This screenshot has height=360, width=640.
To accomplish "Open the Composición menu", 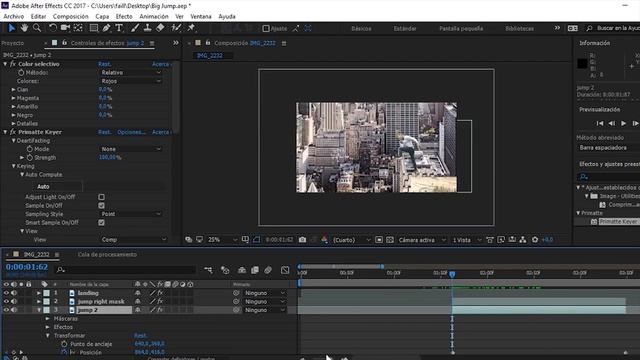I will (70, 16).
